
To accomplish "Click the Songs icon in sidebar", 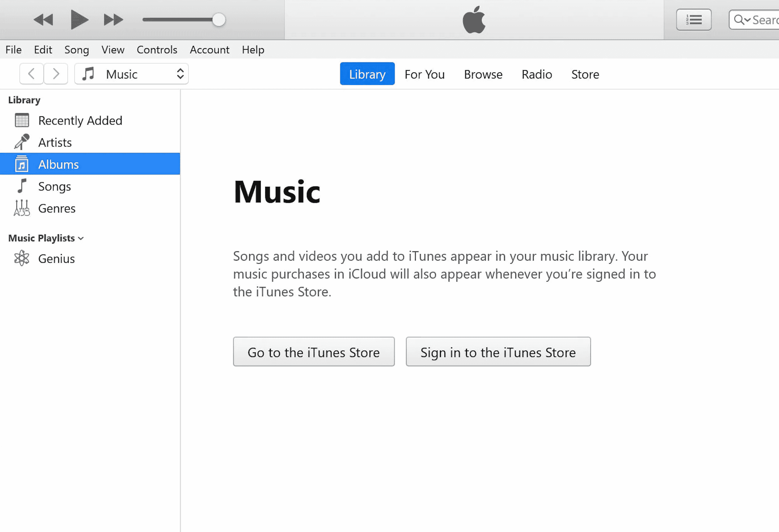I will (x=22, y=186).
